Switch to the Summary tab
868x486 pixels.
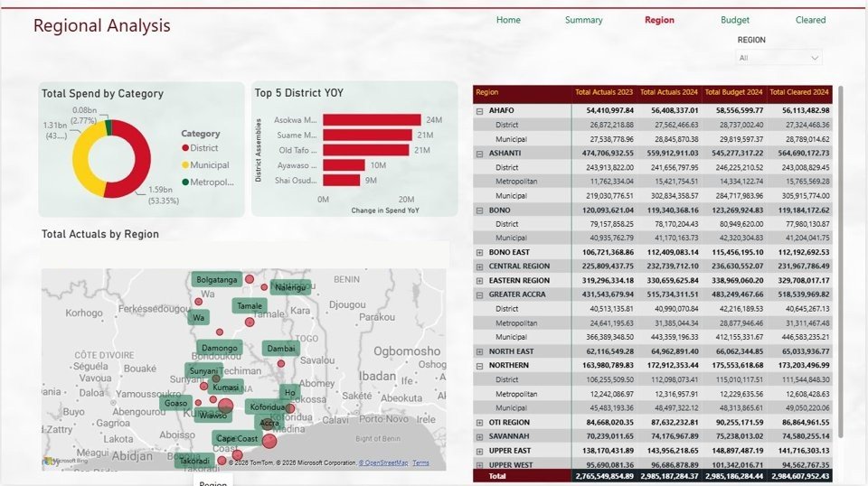[583, 20]
